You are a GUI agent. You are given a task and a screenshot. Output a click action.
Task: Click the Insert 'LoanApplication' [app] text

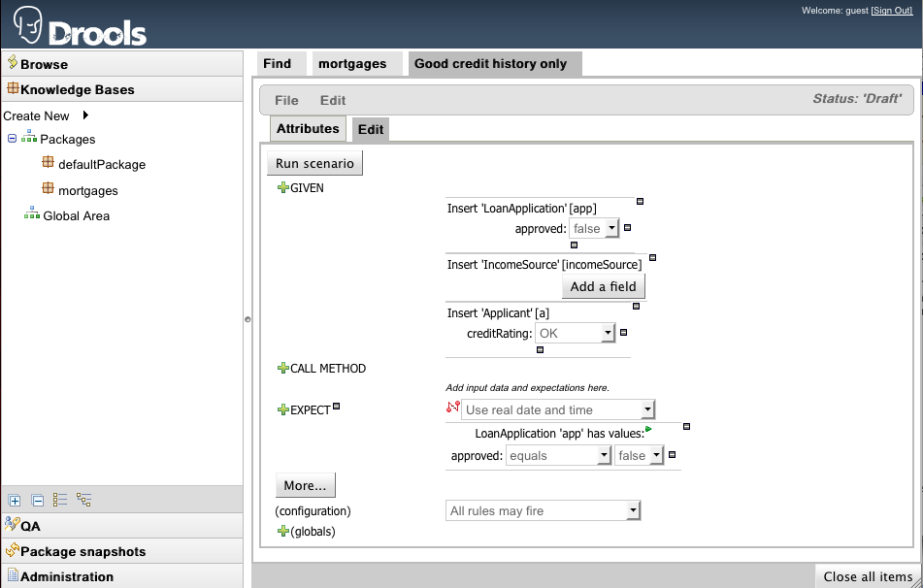click(x=521, y=209)
